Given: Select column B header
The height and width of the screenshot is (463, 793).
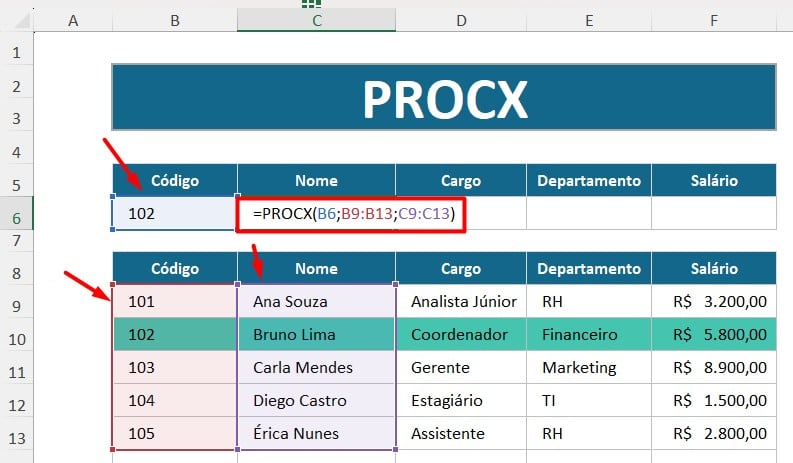Looking at the screenshot, I should pyautogui.click(x=174, y=21).
